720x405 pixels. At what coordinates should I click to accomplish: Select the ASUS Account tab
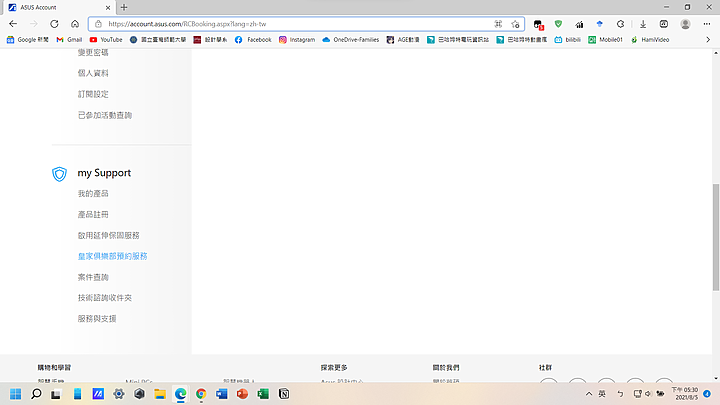tap(60, 7)
